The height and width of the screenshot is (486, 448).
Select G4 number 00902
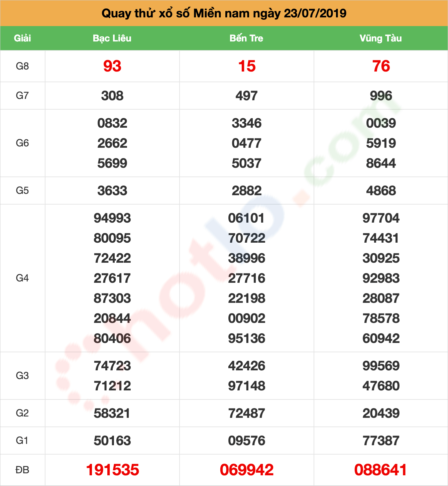pyautogui.click(x=247, y=319)
